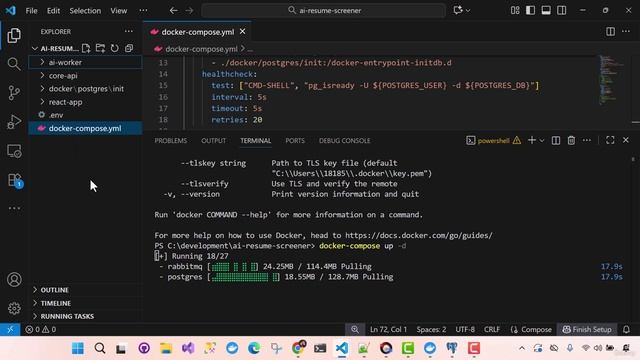
Task: Expand the ai-worker folder
Action: 85,62
